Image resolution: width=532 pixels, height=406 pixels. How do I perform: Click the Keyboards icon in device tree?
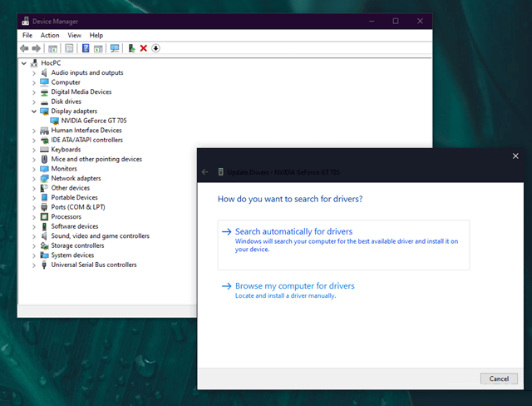click(x=44, y=150)
